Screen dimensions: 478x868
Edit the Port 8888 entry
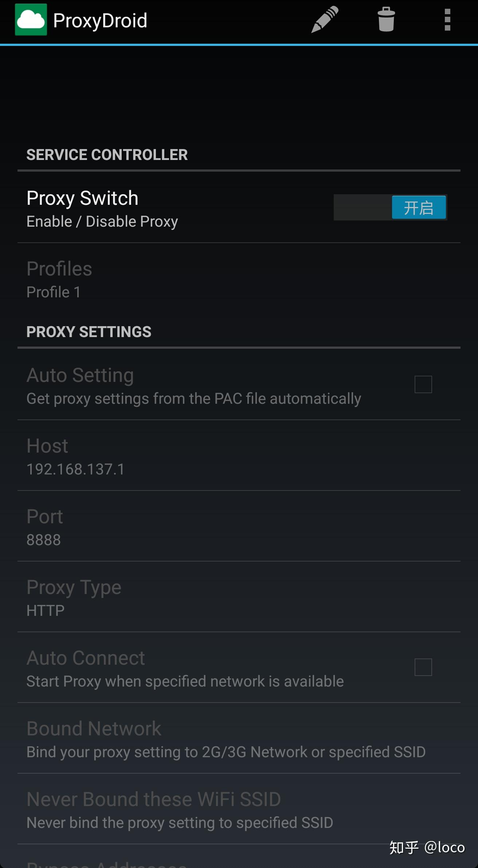(x=239, y=526)
